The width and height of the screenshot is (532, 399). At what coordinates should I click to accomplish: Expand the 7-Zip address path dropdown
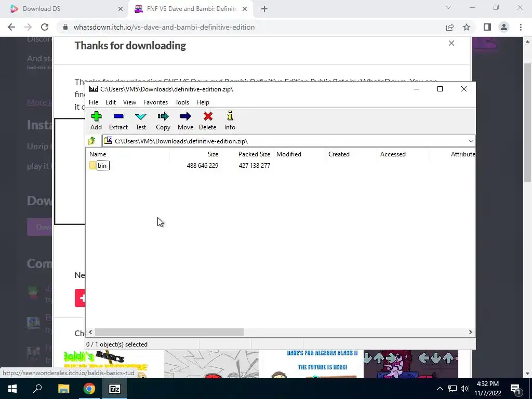click(471, 141)
